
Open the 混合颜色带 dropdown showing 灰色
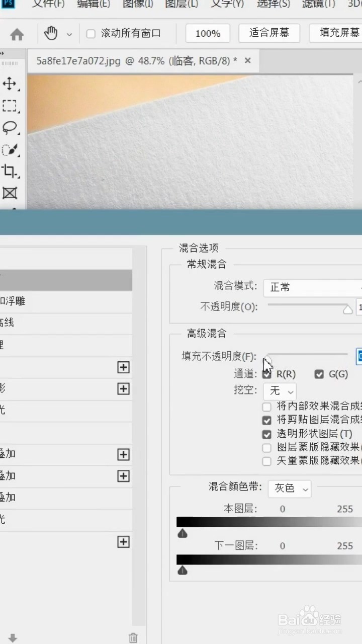[x=290, y=489]
